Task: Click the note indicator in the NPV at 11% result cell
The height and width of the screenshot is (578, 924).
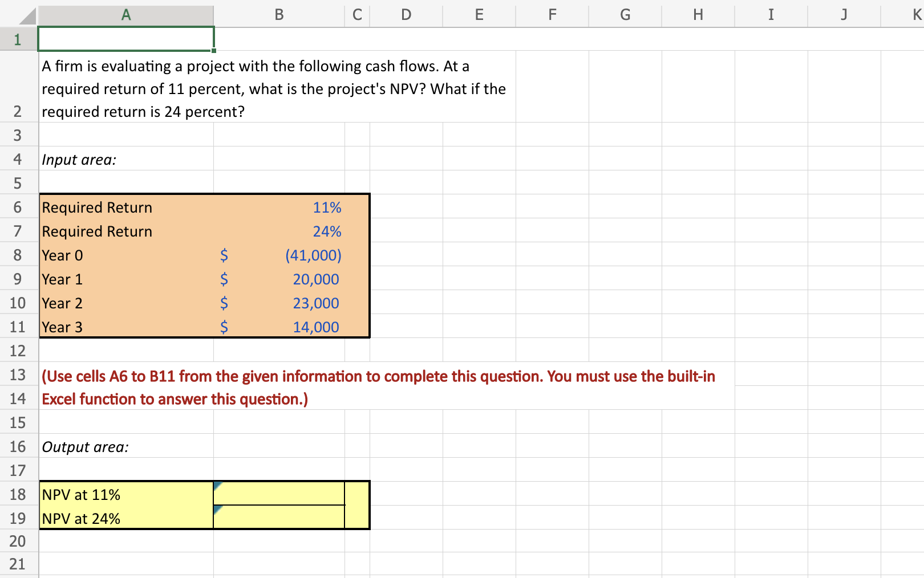Action: [x=218, y=485]
